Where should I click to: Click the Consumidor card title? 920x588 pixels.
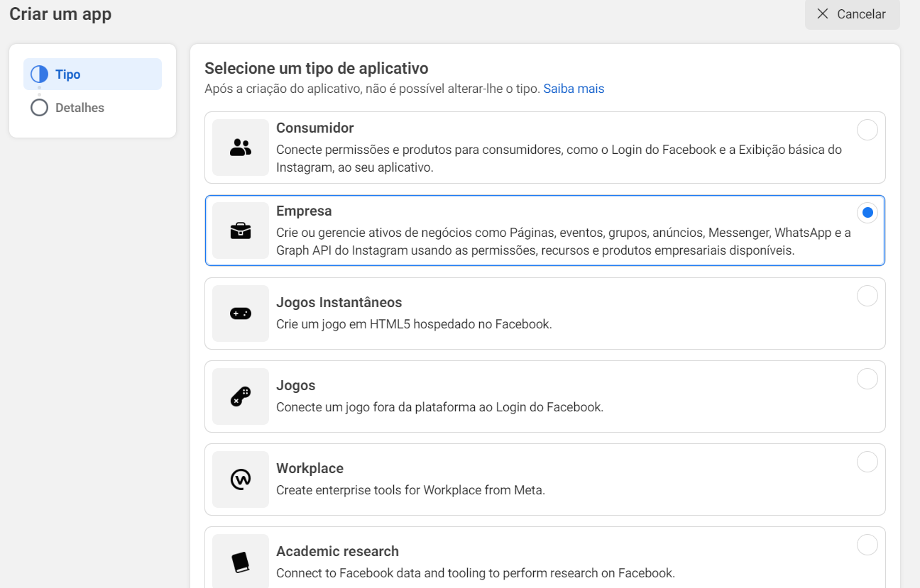tap(314, 128)
